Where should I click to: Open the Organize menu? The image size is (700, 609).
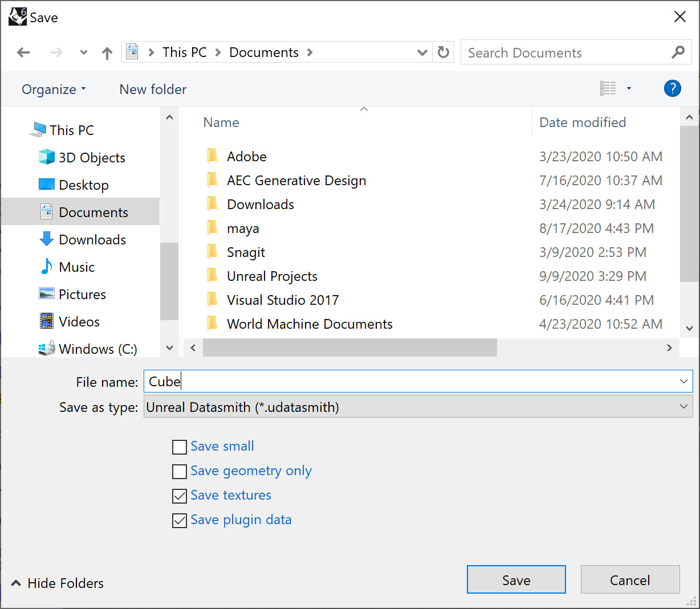[x=54, y=89]
